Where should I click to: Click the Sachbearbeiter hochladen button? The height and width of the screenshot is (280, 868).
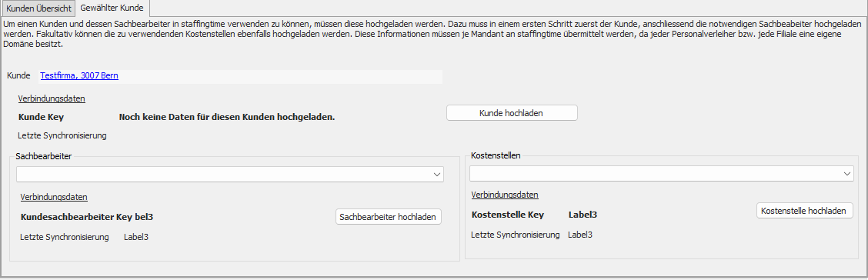(389, 217)
